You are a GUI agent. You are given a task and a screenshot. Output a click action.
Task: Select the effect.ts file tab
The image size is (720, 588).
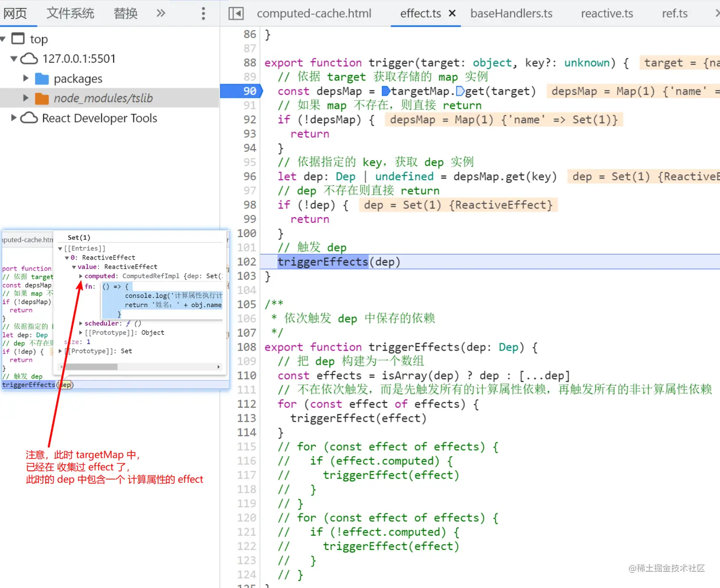pos(420,13)
